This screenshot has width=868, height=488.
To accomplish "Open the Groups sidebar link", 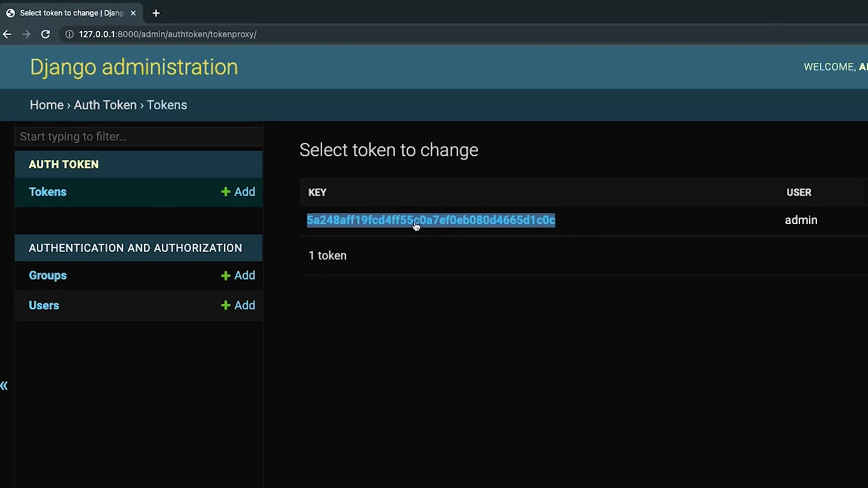I will 48,275.
